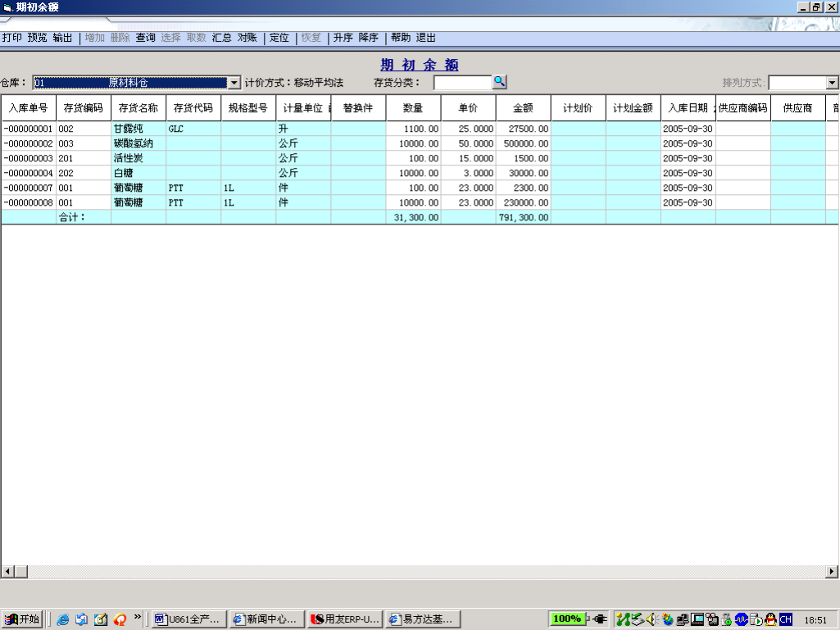Click horizontal scrollbar left arrow
Viewport: 840px width, 630px height.
(x=7, y=572)
